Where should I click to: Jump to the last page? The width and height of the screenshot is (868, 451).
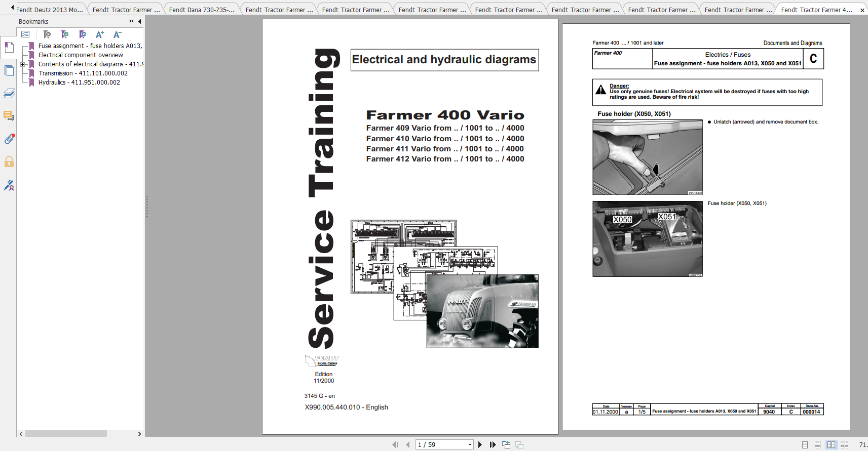tap(493, 444)
